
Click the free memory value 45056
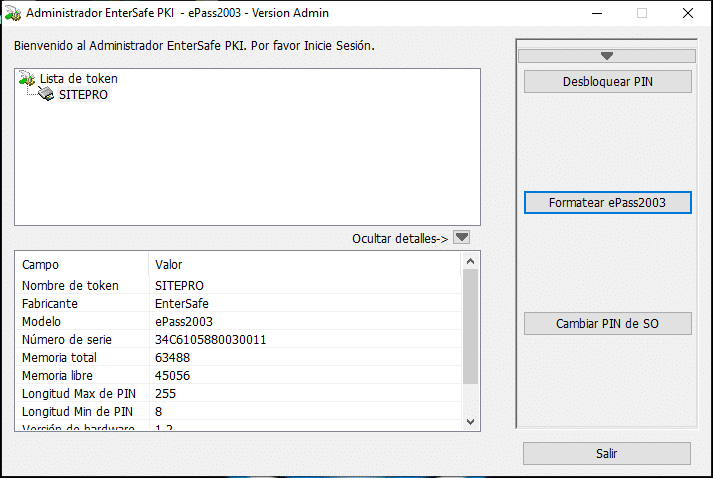point(172,376)
